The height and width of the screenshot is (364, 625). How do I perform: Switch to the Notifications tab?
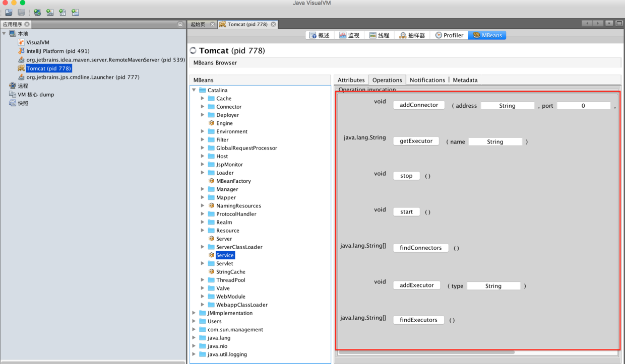click(427, 80)
